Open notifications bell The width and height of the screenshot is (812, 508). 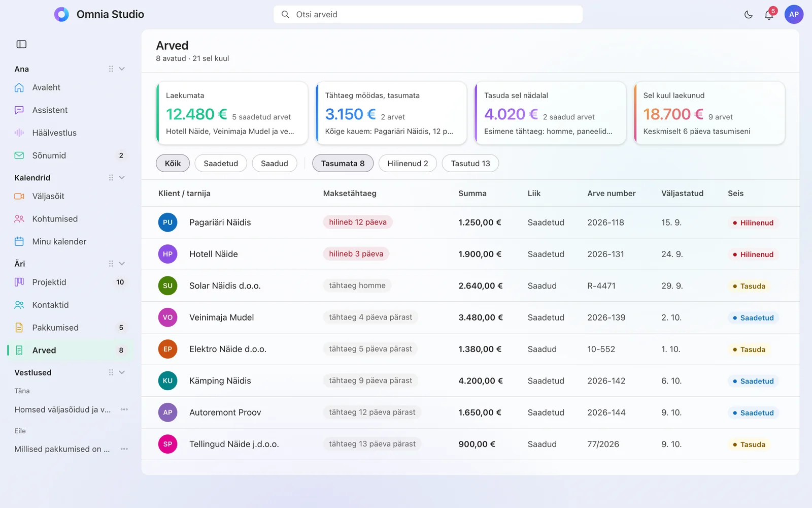(x=769, y=15)
